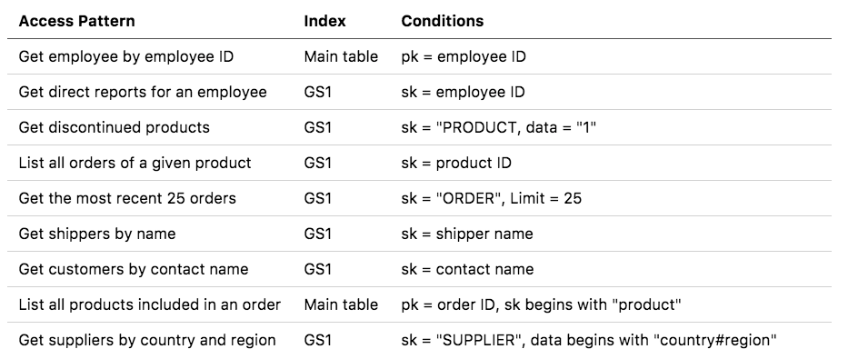The height and width of the screenshot is (359, 868).
Task: Select 'Get the most recent 25 orders'
Action: 127,198
